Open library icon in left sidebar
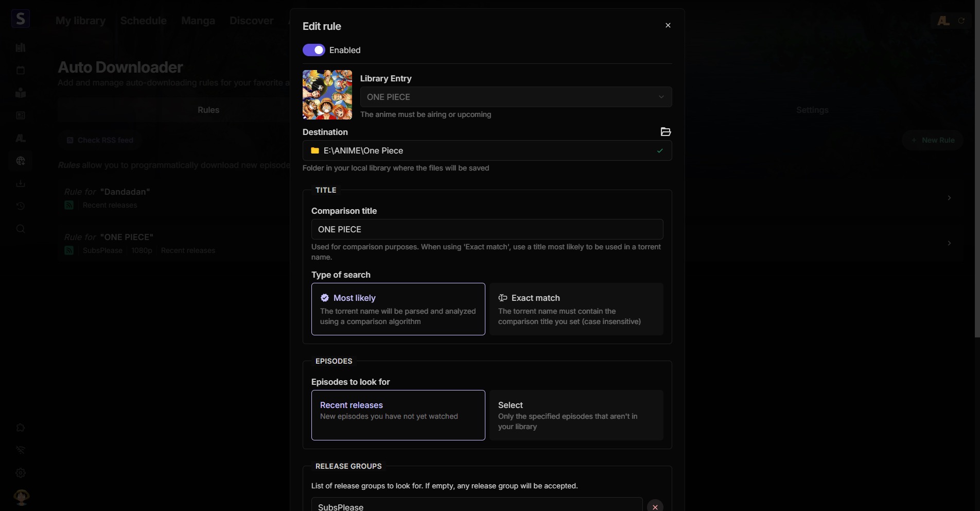The height and width of the screenshot is (511, 980). 21,48
